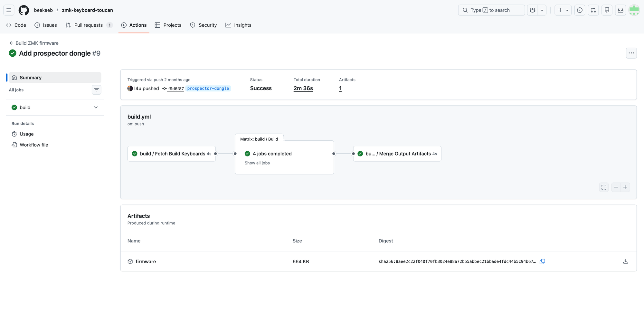The image size is (644, 309).
Task: Open the create new plus dropdown
Action: (x=563, y=10)
